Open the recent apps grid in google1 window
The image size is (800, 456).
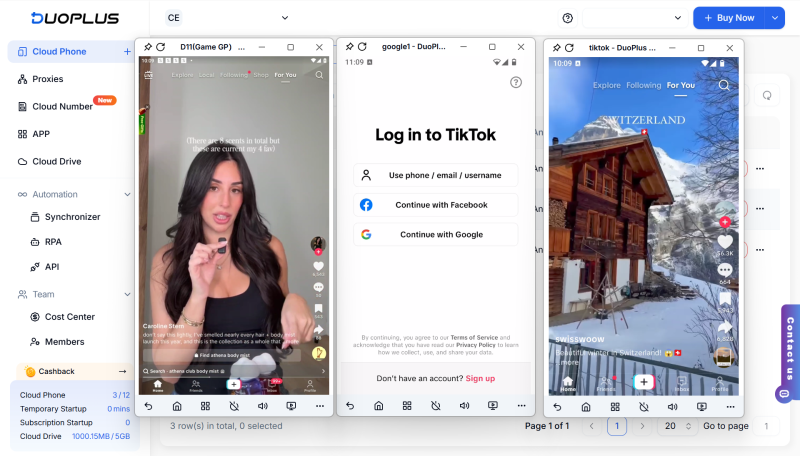click(x=407, y=406)
